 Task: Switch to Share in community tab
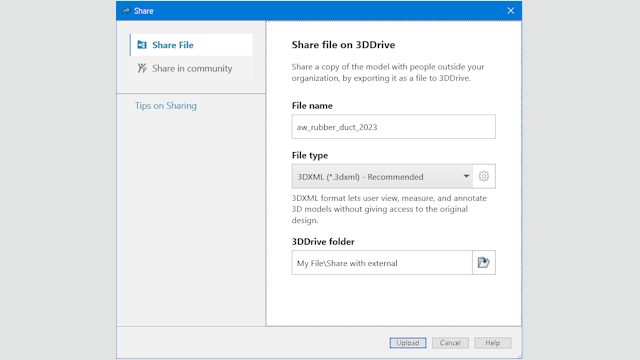coord(191,68)
